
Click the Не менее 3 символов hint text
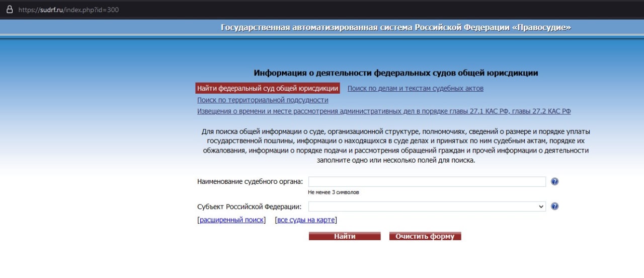tap(334, 192)
